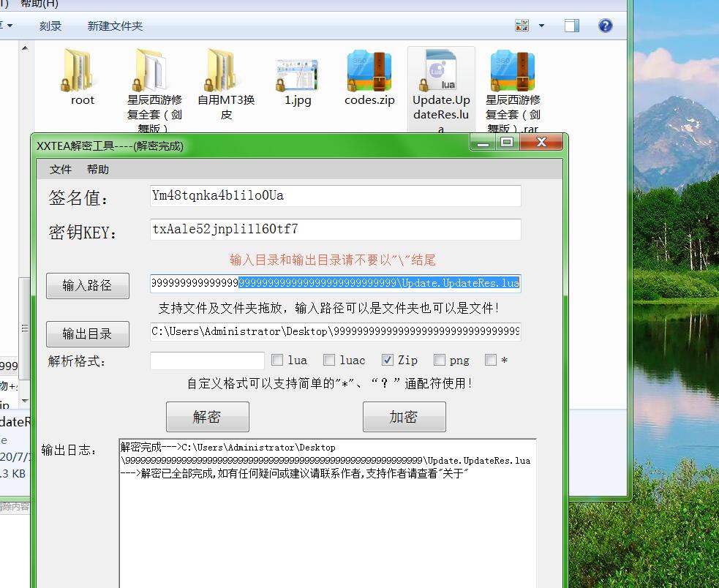The width and height of the screenshot is (719, 588).
Task: Enable the lua format checkbox
Action: pyautogui.click(x=276, y=359)
